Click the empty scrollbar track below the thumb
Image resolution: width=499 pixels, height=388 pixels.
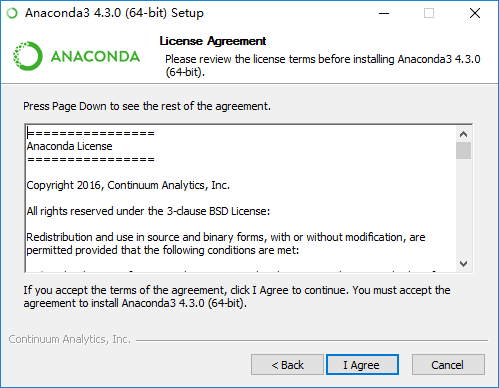click(x=463, y=208)
